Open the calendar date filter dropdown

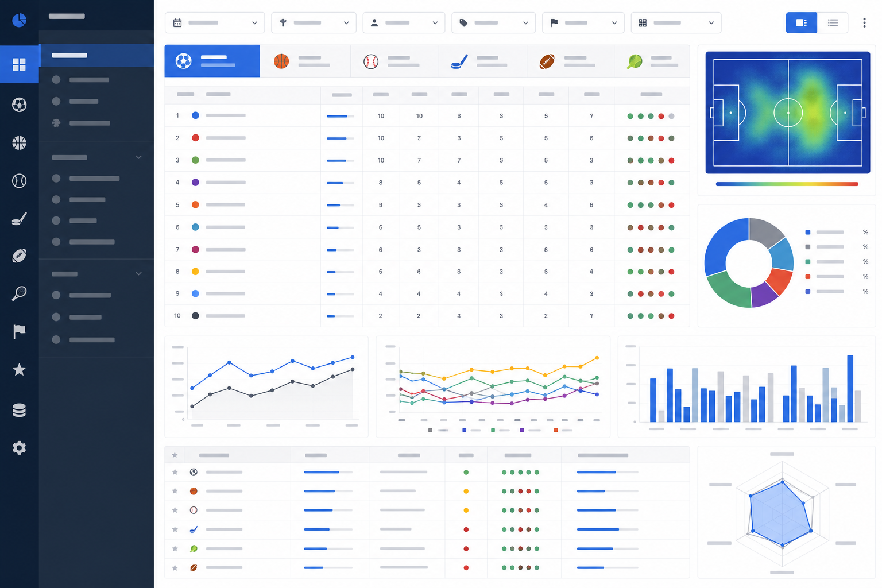215,22
